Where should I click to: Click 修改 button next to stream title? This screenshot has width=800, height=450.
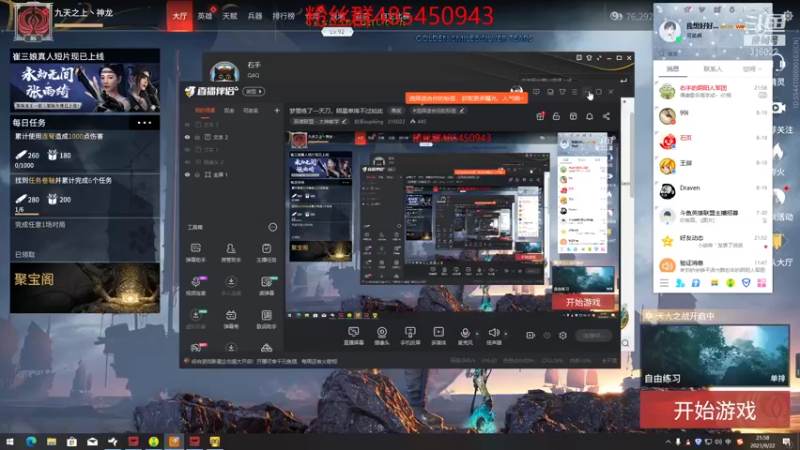(x=396, y=110)
